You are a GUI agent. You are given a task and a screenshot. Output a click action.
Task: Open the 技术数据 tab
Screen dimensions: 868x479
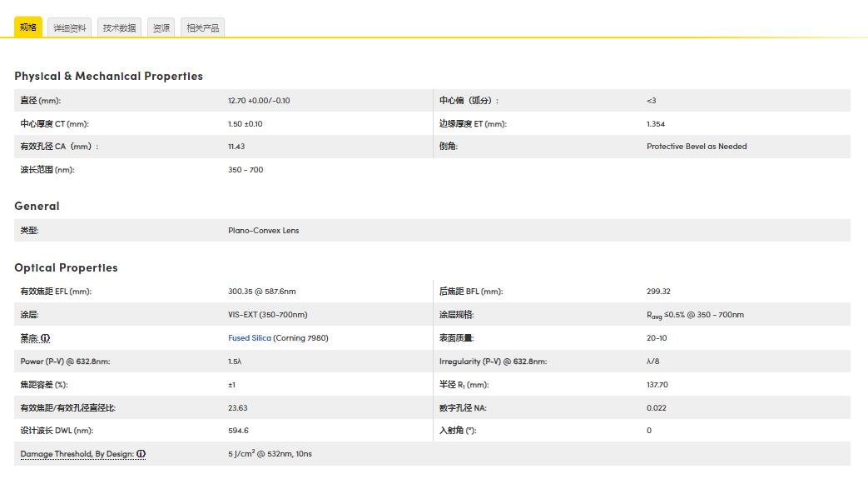click(120, 27)
